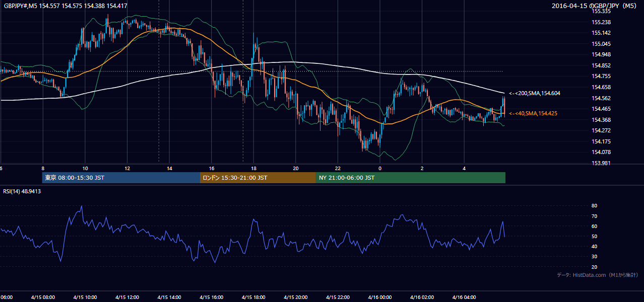
Task: Click price level 154.078 on axis
Action: pos(601,152)
